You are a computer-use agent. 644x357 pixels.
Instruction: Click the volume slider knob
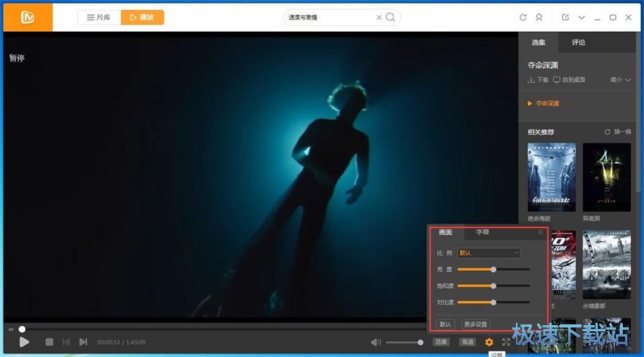click(x=420, y=342)
